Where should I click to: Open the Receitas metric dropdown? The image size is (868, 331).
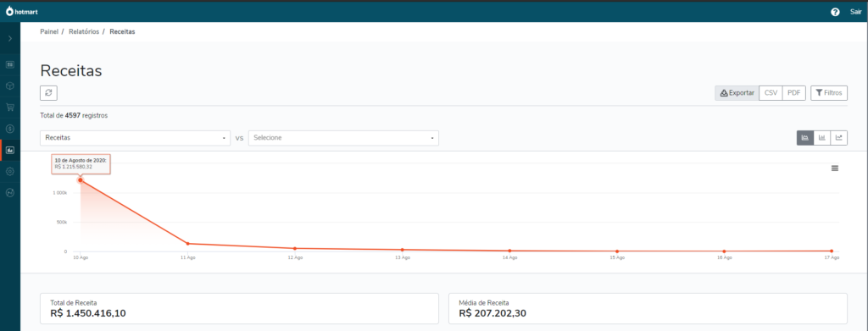click(136, 138)
